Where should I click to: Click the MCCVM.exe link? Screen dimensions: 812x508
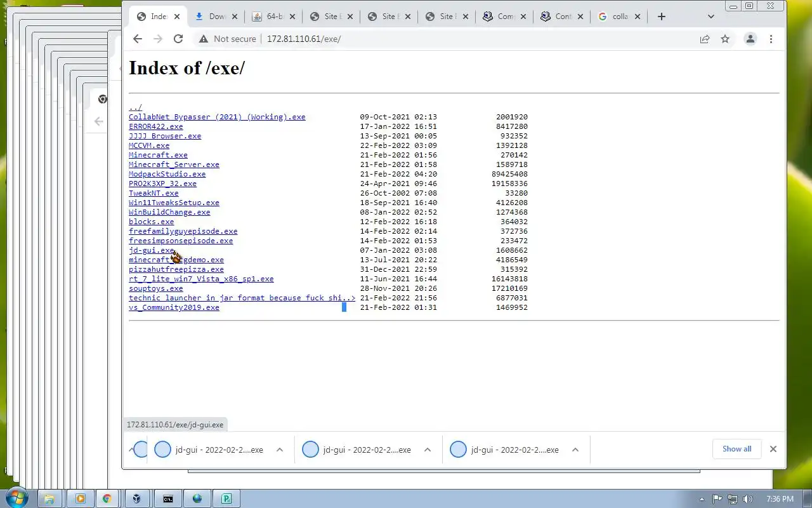click(149, 145)
